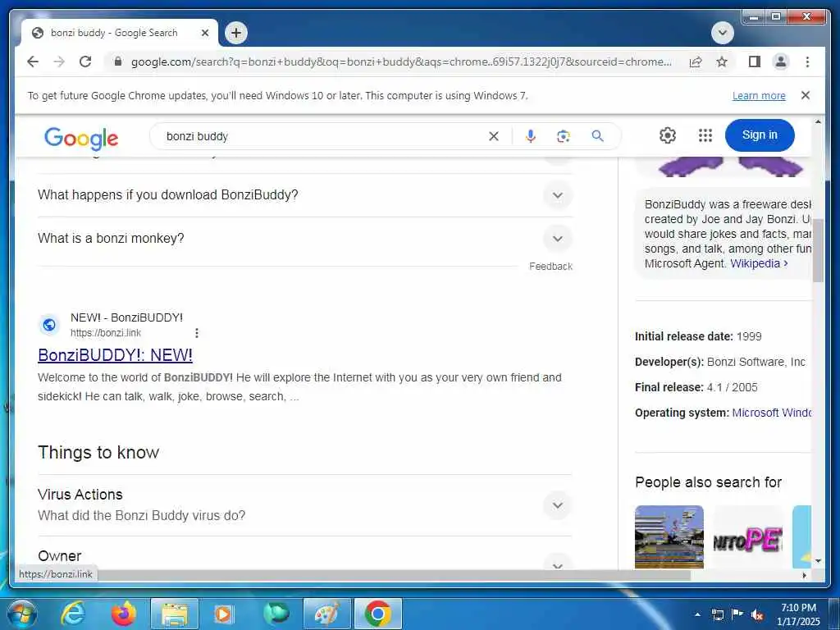Click the horizontal scrollbar right arrow
The height and width of the screenshot is (630, 840).
tap(804, 575)
